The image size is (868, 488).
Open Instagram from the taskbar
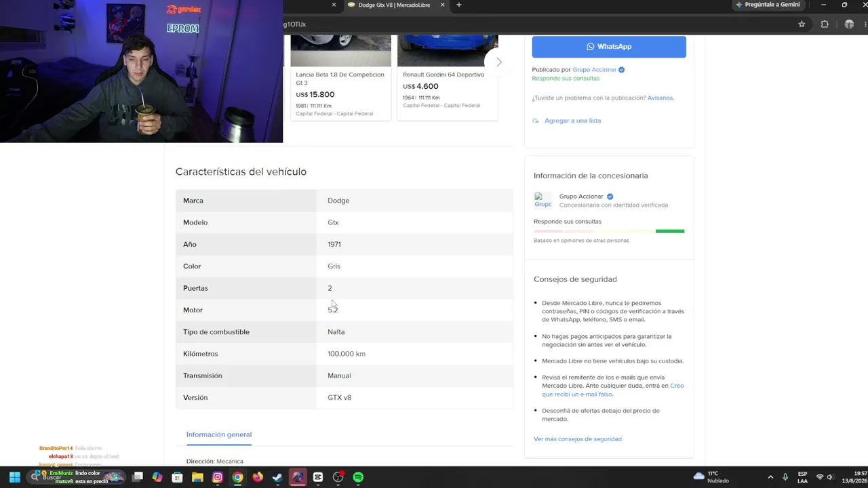(218, 477)
